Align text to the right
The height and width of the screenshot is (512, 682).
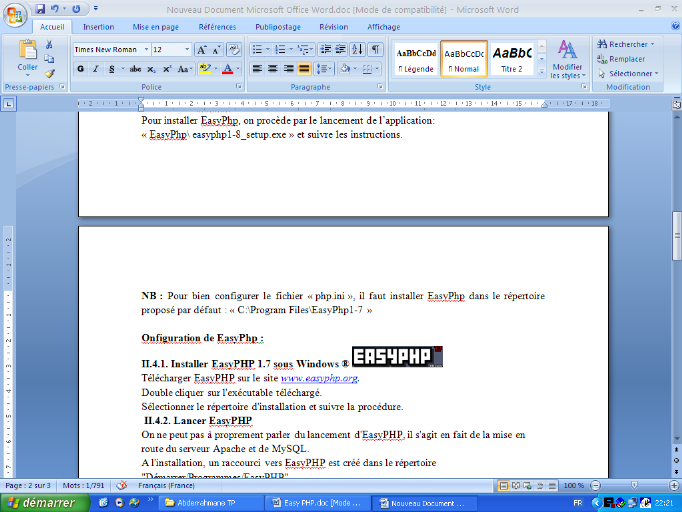coord(288,69)
